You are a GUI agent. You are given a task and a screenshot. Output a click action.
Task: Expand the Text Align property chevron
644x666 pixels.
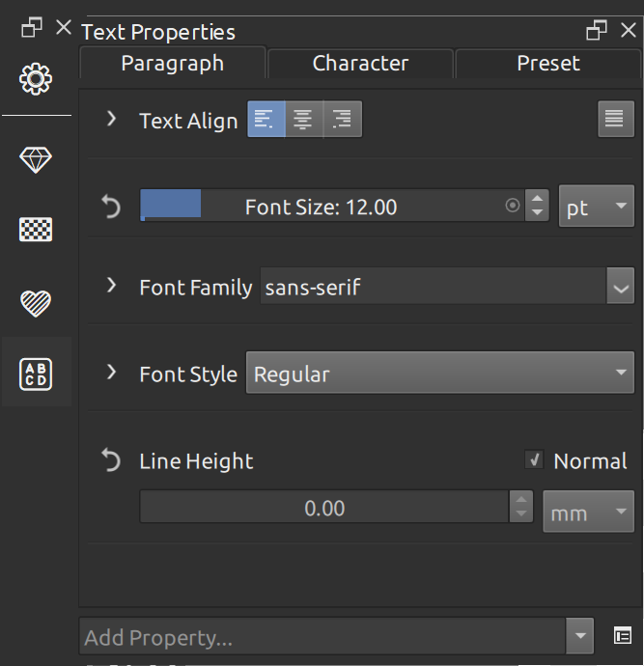coord(111,120)
